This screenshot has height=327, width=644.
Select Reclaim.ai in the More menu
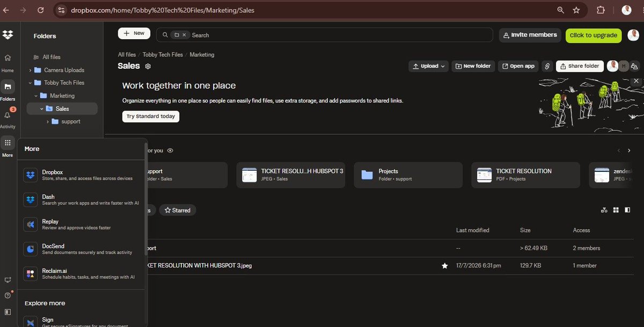82,274
